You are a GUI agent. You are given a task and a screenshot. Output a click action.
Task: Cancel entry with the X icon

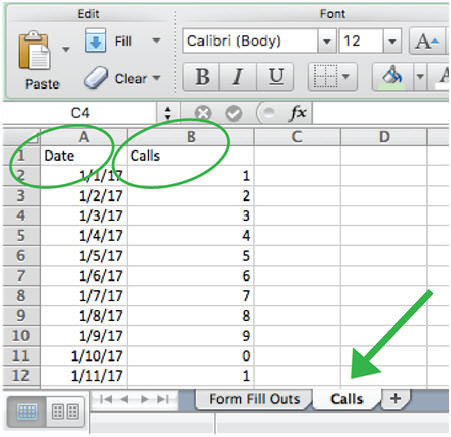coord(203,113)
